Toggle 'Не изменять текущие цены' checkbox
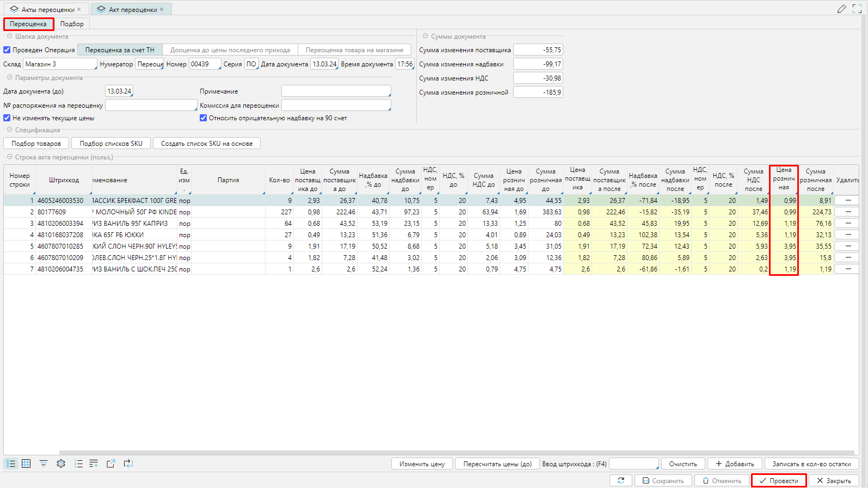868x488 pixels. pyautogui.click(x=7, y=118)
